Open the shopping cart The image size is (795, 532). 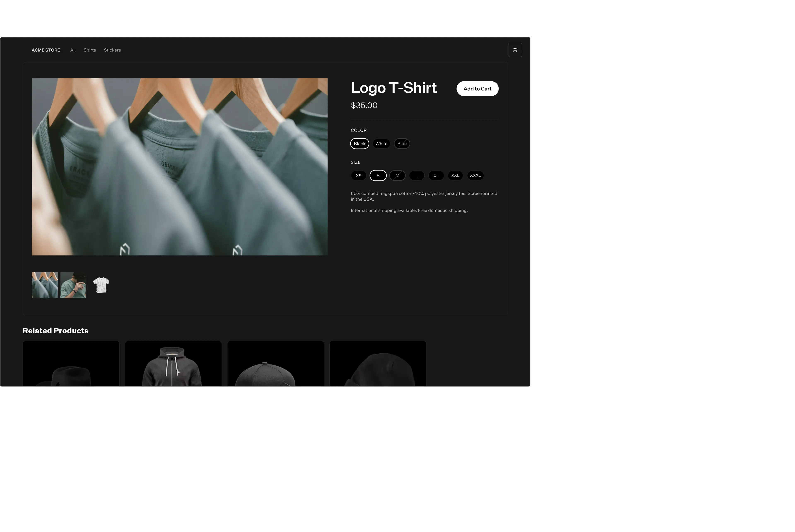coord(515,50)
